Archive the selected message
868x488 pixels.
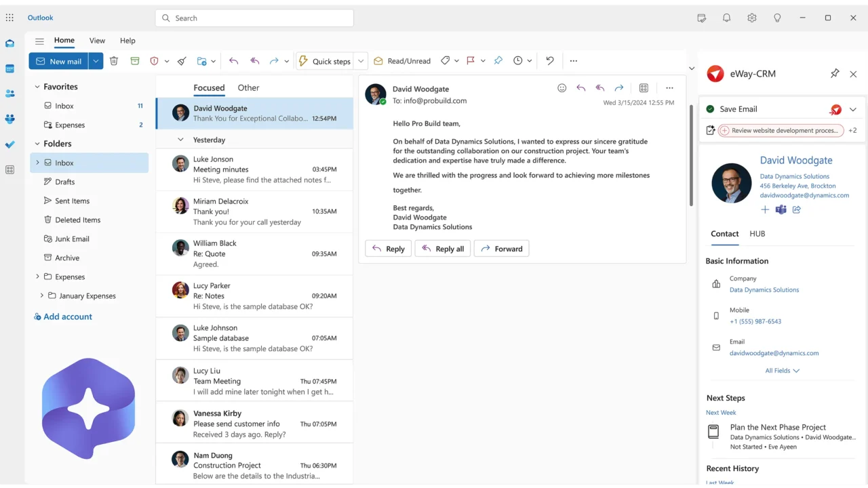135,61
